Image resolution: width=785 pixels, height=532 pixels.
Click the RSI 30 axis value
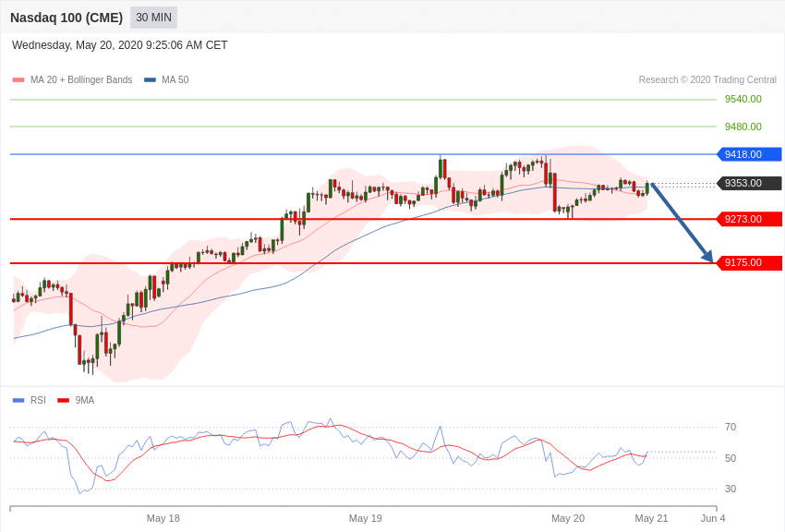731,489
